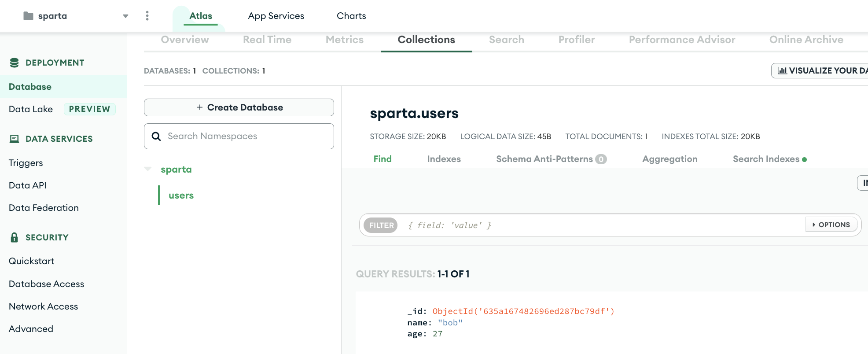Click the STORAGE SIZE: 20KB stat

tap(408, 136)
